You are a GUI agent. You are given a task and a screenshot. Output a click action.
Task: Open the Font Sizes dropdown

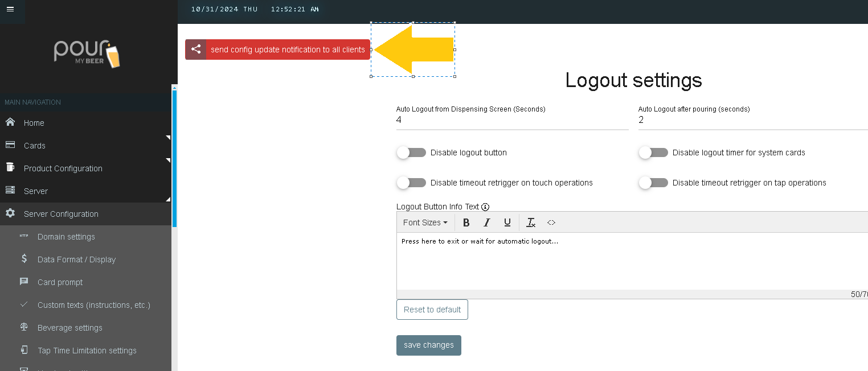coord(425,222)
